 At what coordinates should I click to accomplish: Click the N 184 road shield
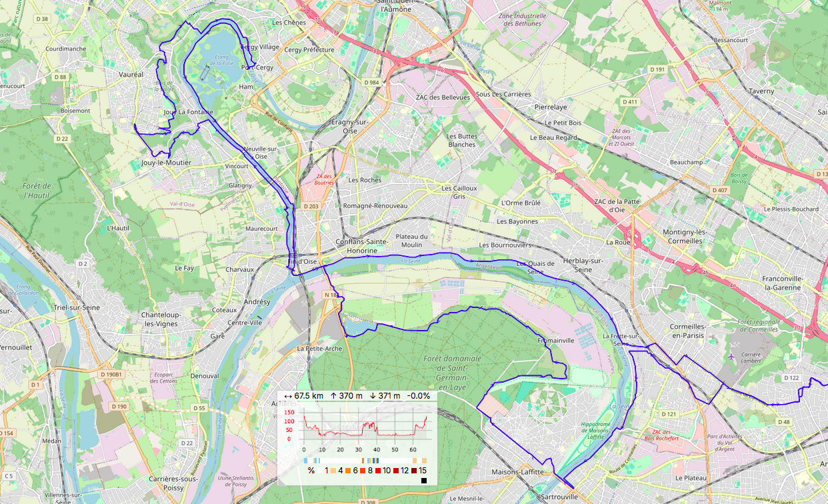coord(331,295)
